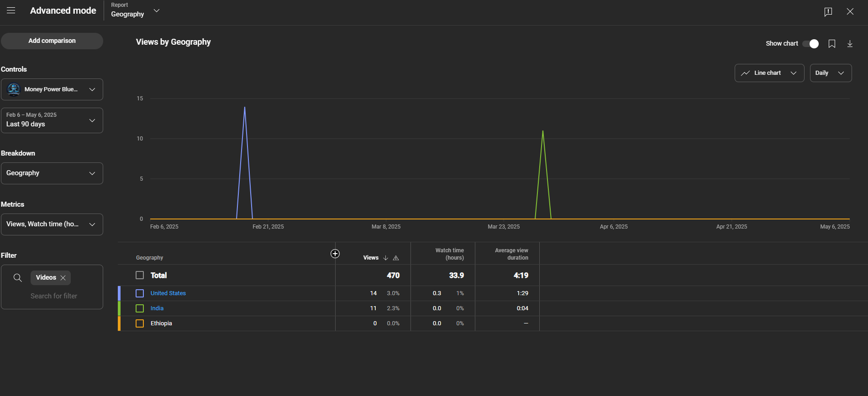Open the Metrics dropdown
The height and width of the screenshot is (396, 868).
[x=52, y=224]
